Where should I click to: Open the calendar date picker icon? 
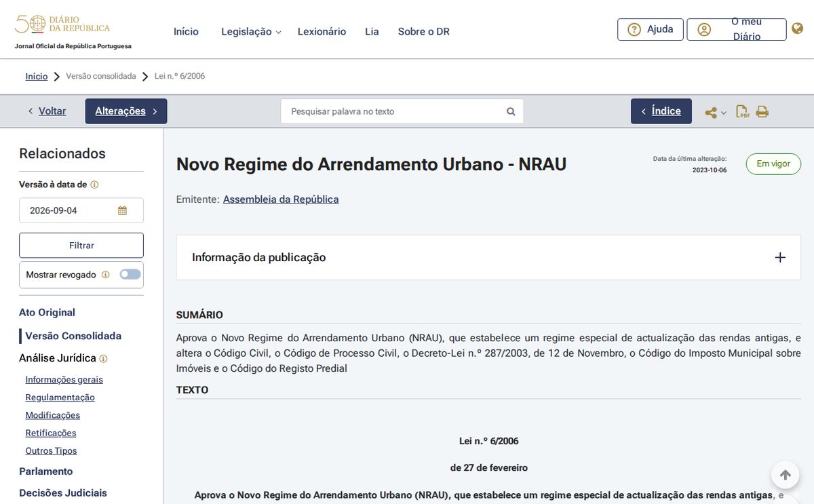pos(122,210)
